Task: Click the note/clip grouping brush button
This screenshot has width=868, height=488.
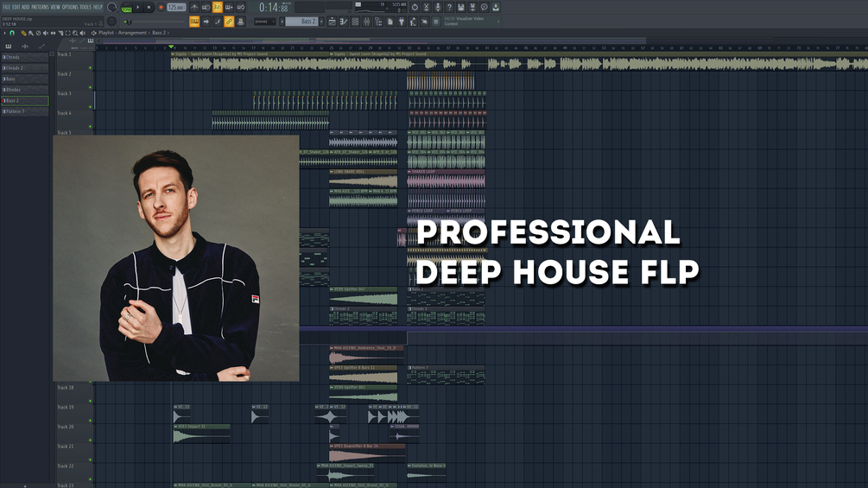Action: (218, 22)
